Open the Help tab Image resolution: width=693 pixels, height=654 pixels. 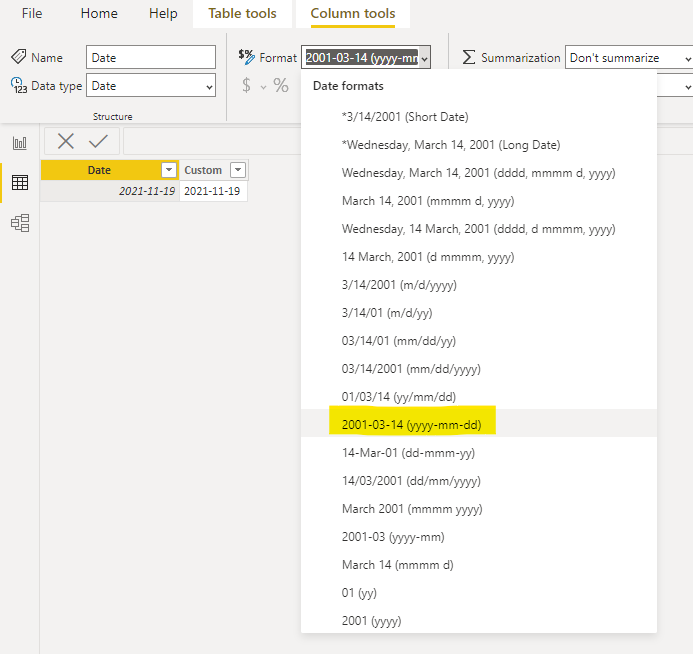point(163,14)
